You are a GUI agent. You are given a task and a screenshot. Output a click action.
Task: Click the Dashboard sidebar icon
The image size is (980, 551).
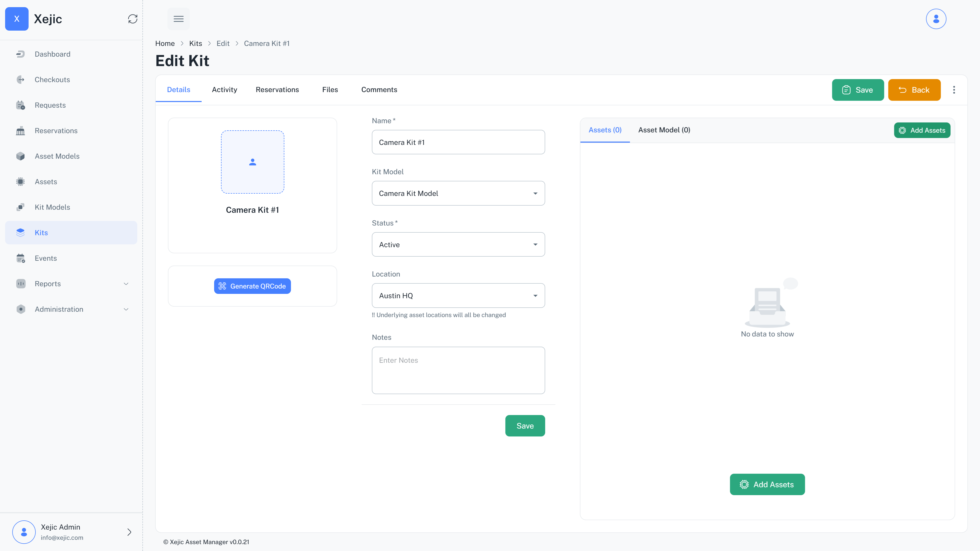[20, 54]
